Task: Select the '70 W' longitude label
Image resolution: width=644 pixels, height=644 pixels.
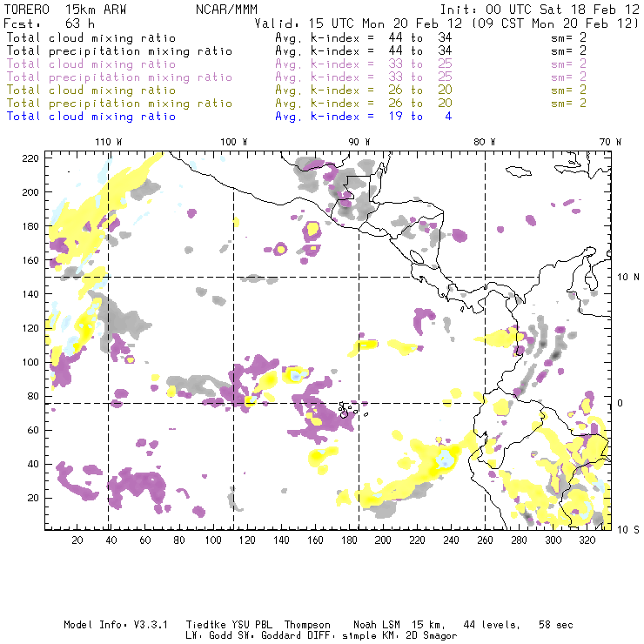Action: (x=610, y=142)
